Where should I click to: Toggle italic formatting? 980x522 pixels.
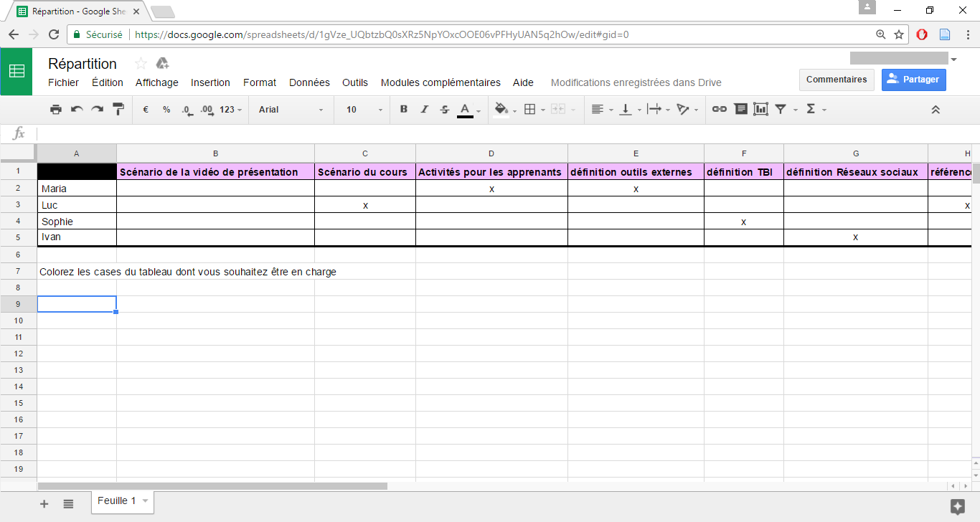click(x=424, y=110)
